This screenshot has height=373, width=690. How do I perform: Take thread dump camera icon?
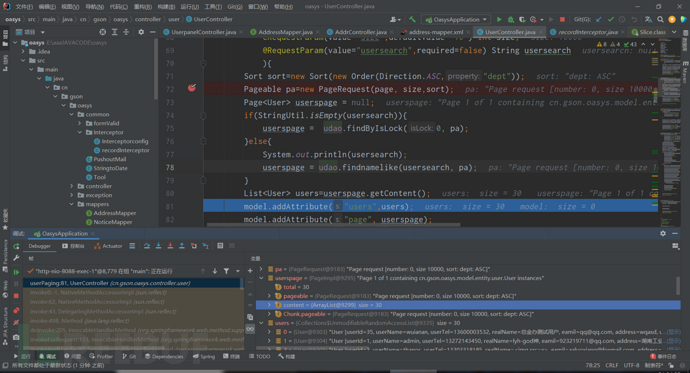pos(16,337)
